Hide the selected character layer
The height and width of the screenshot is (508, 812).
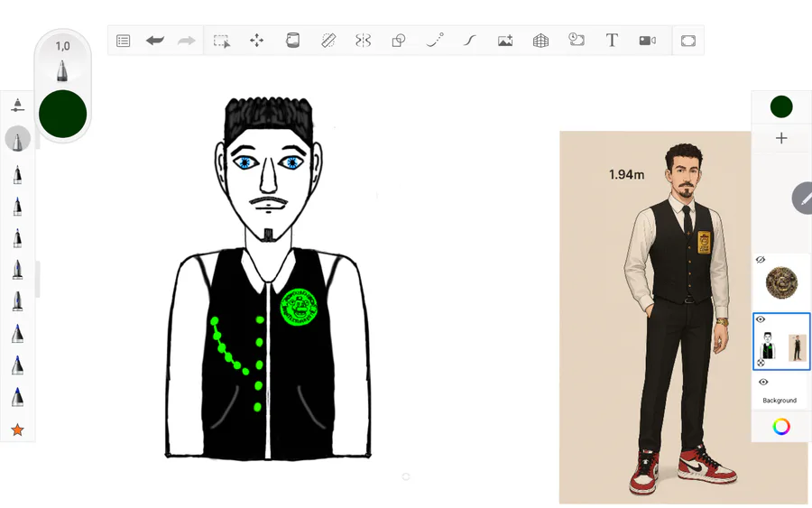761,319
